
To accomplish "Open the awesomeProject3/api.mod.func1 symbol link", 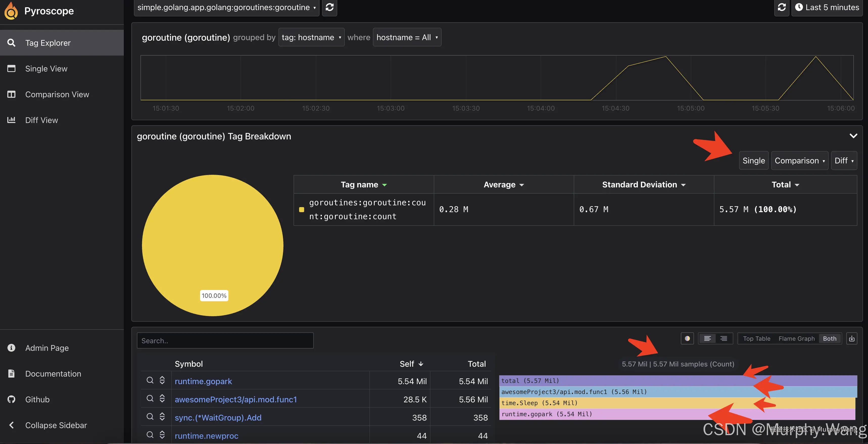I will (235, 399).
